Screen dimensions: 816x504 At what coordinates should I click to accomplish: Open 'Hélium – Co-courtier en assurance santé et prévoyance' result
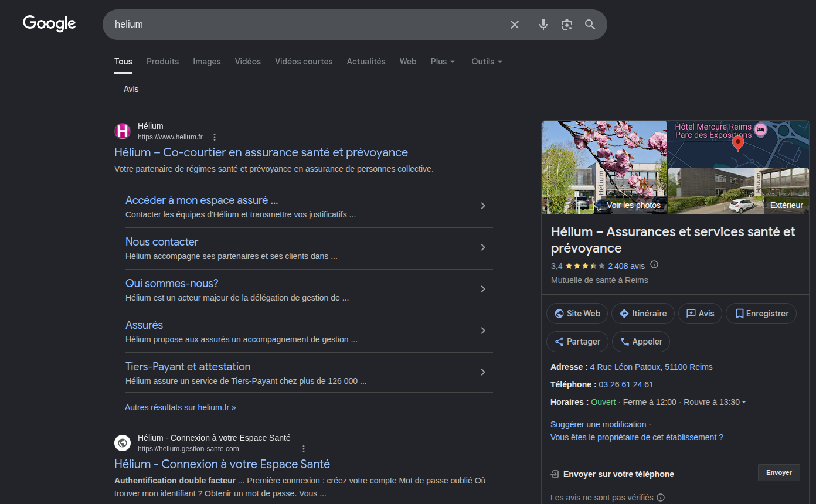[x=261, y=152]
